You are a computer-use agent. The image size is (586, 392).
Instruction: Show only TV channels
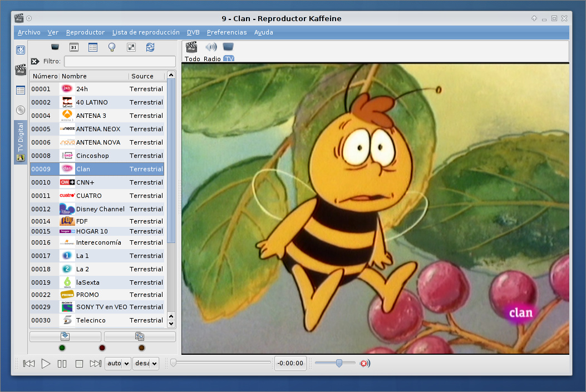pyautogui.click(x=228, y=52)
